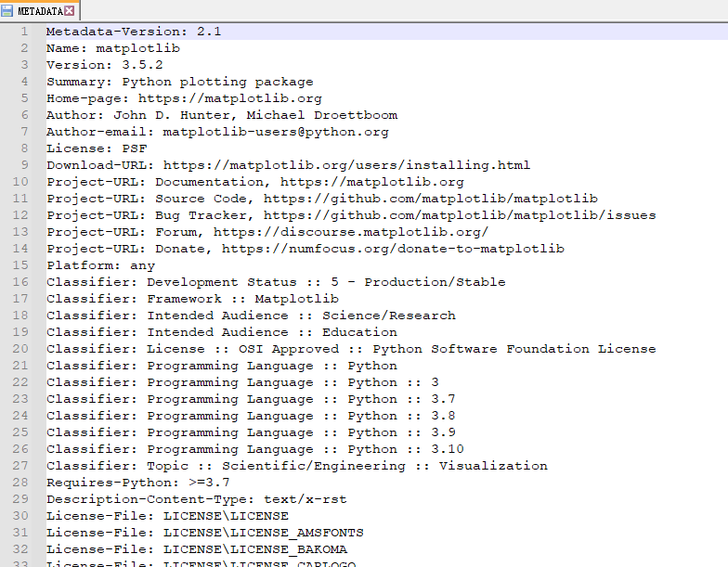
Task: Click line number 28 in the margin
Action: 20,483
